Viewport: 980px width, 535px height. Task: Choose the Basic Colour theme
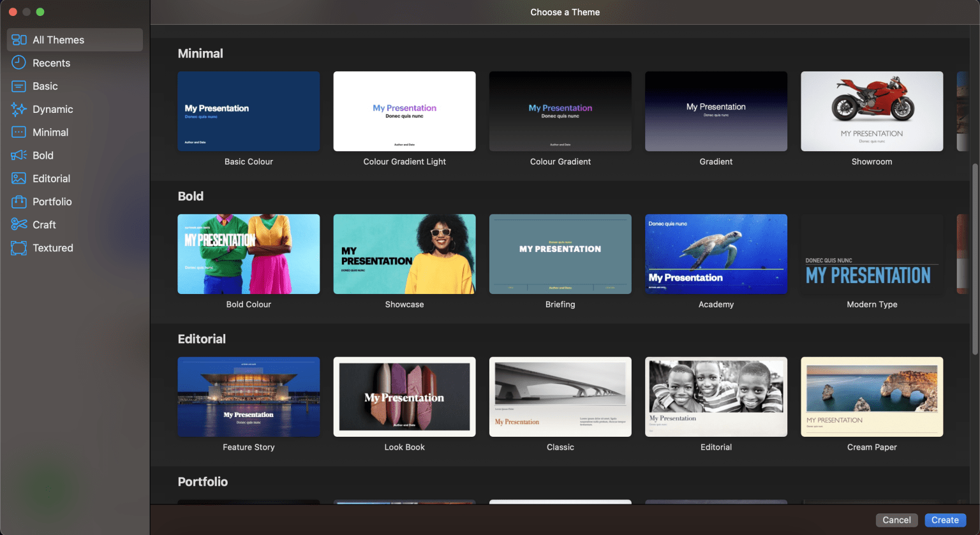pos(248,111)
